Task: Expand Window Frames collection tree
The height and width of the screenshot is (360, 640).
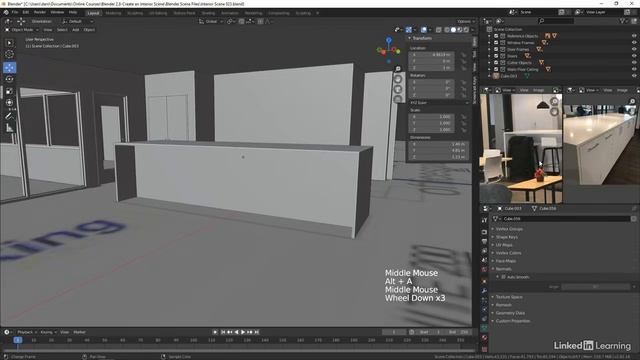Action: [x=489, y=42]
